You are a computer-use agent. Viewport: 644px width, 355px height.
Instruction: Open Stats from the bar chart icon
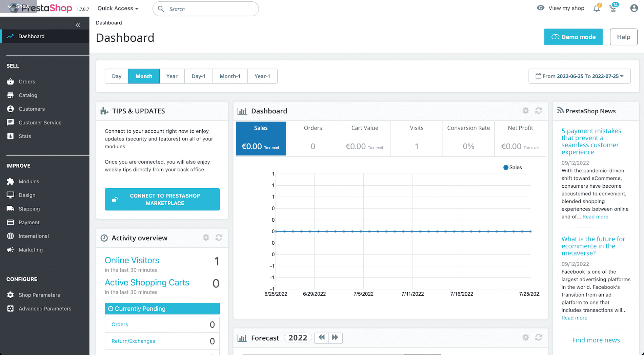(x=11, y=136)
